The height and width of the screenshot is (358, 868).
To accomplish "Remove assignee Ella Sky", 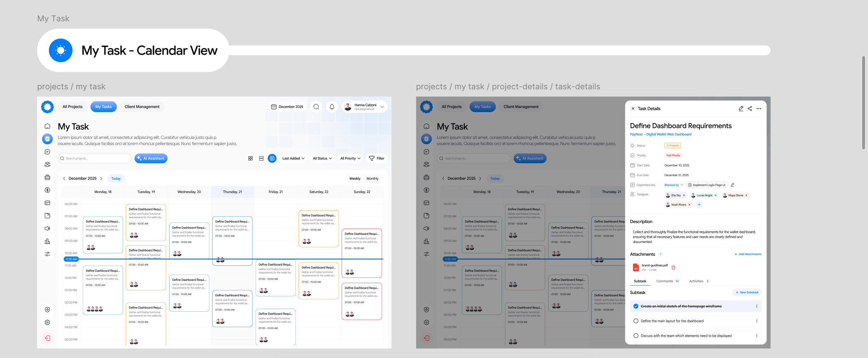I will [x=684, y=195].
